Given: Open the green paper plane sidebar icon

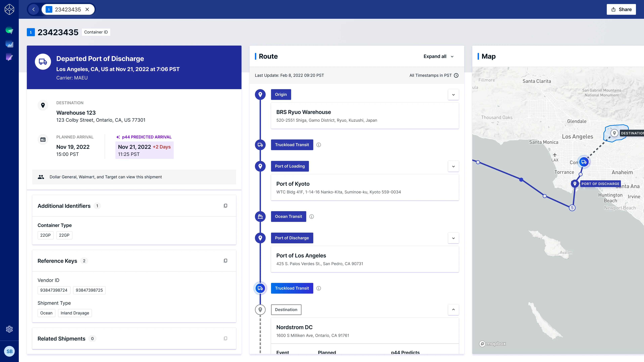Looking at the screenshot, I should 9,31.
